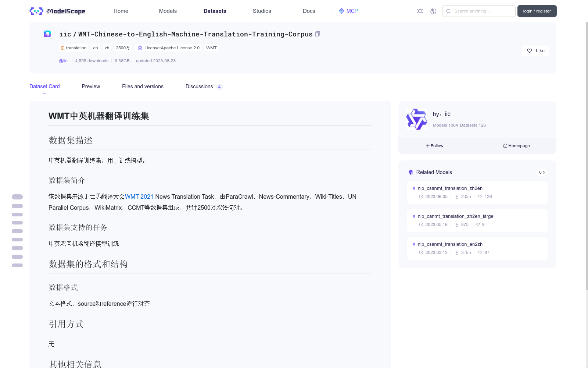This screenshot has height=368, width=588.
Task: Click the MCP diamond icon
Action: (x=341, y=11)
